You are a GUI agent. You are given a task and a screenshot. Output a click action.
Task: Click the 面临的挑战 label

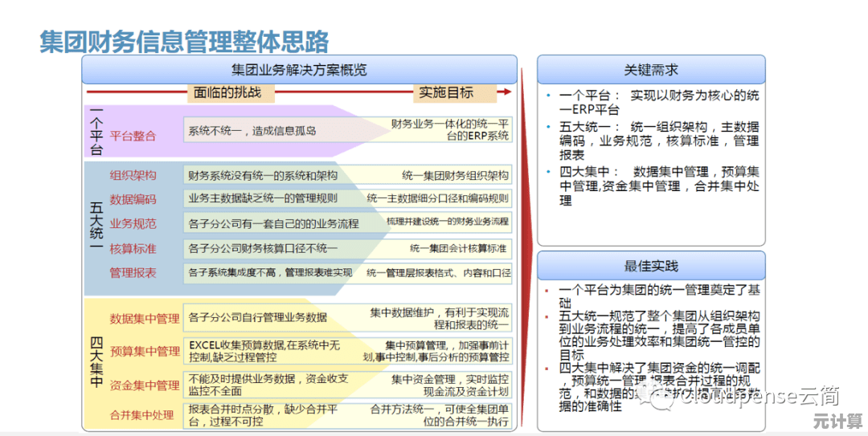coord(227,92)
